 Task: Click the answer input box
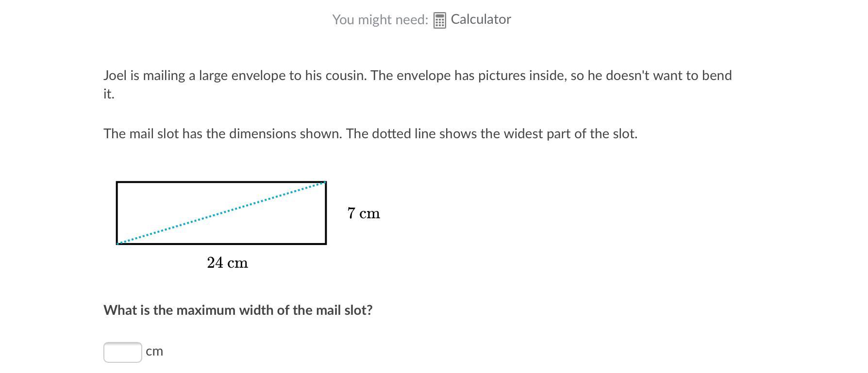pos(122,352)
